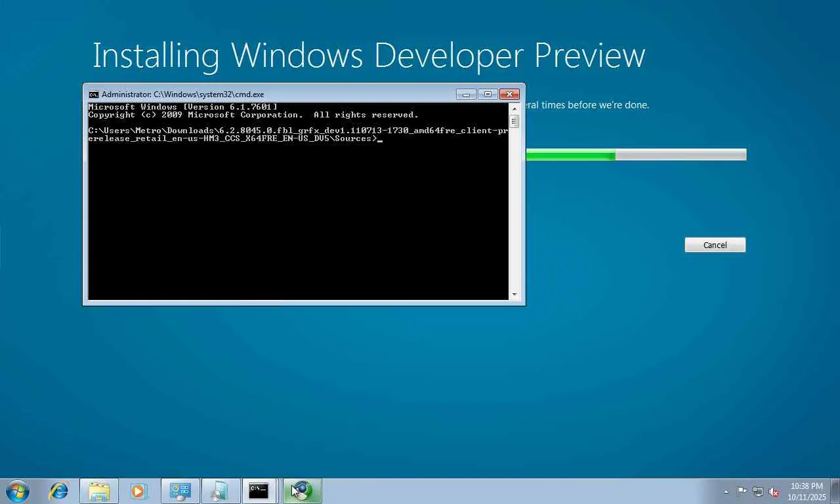Click the Administrator cmd.exe title text

coord(182,94)
